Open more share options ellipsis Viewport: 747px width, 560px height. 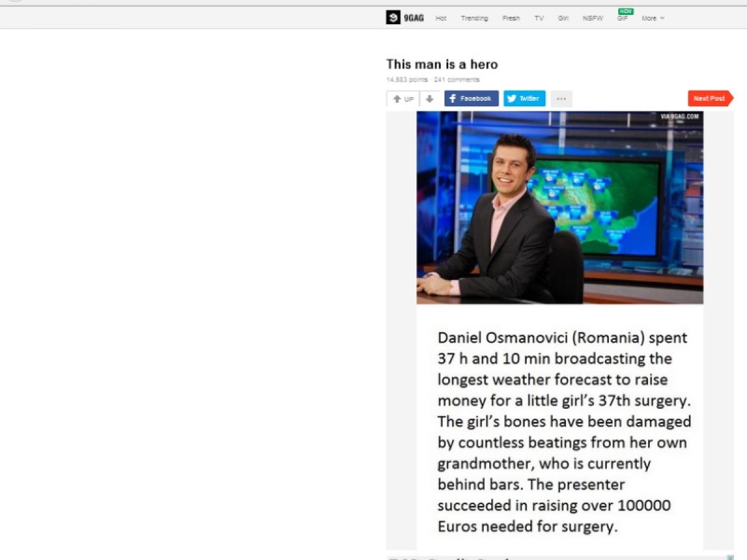[561, 99]
